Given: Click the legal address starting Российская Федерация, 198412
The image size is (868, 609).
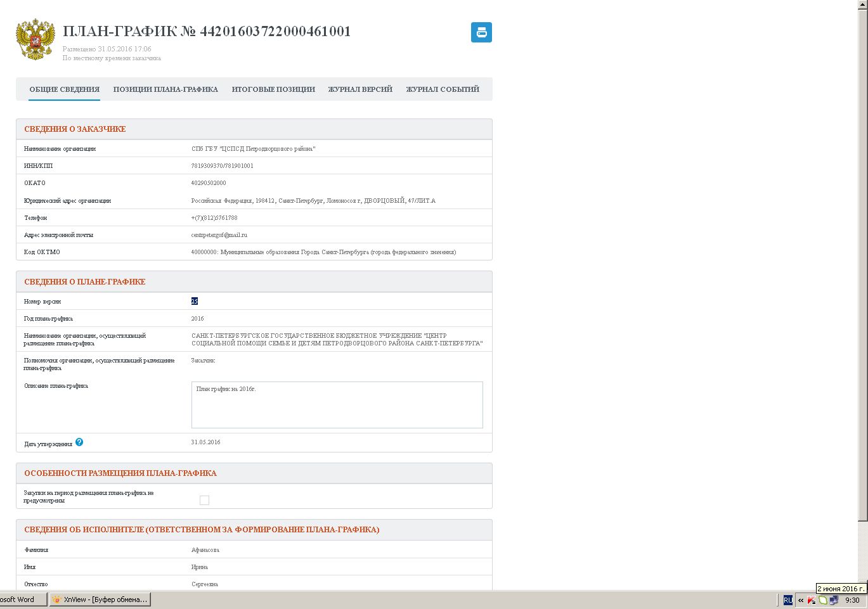Looking at the screenshot, I should [x=313, y=201].
